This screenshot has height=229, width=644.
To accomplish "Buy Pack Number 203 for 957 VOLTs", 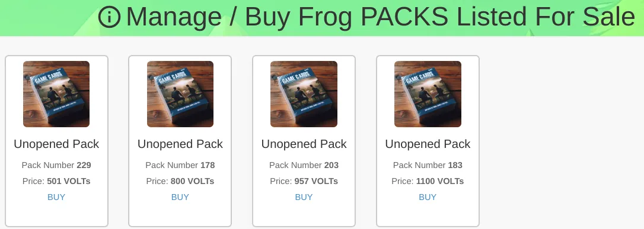I will click(304, 197).
